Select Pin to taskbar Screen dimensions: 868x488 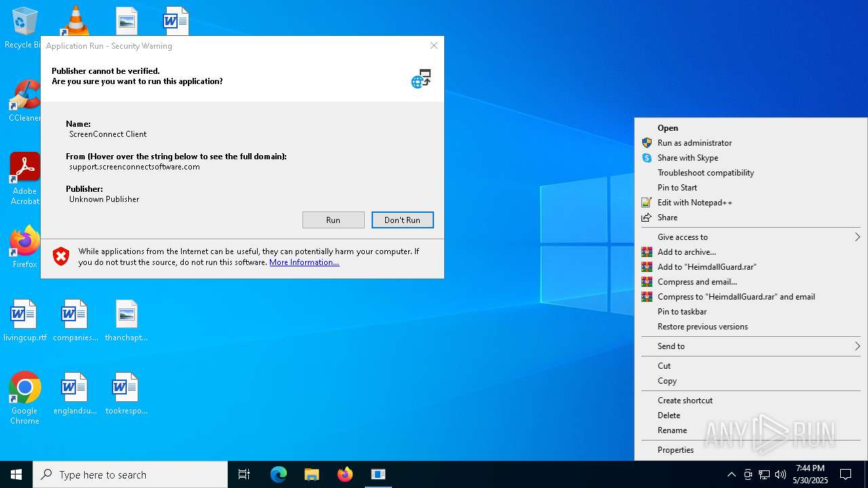751,312
